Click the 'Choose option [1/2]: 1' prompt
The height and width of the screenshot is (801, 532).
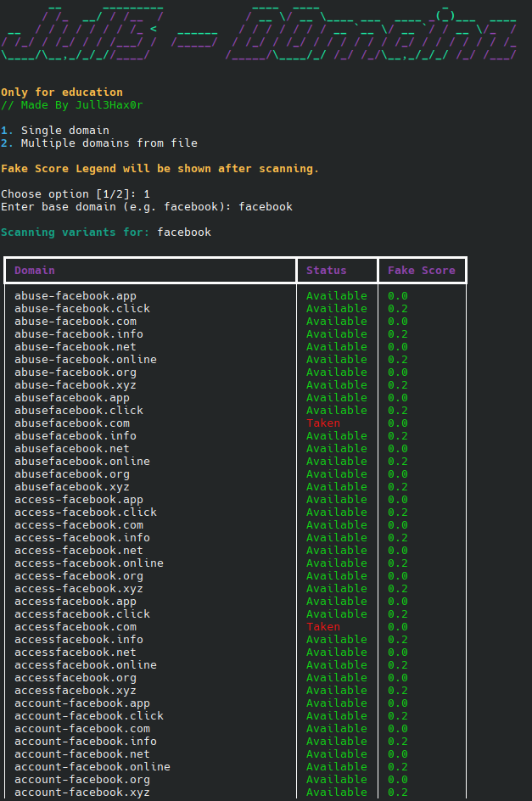76,194
